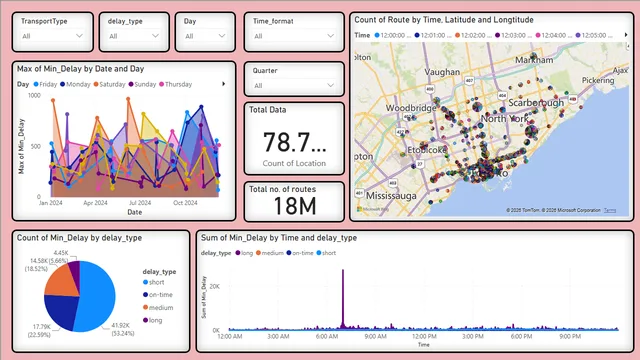
Task: Select medium in the pie chart legend
Action: tap(158, 307)
